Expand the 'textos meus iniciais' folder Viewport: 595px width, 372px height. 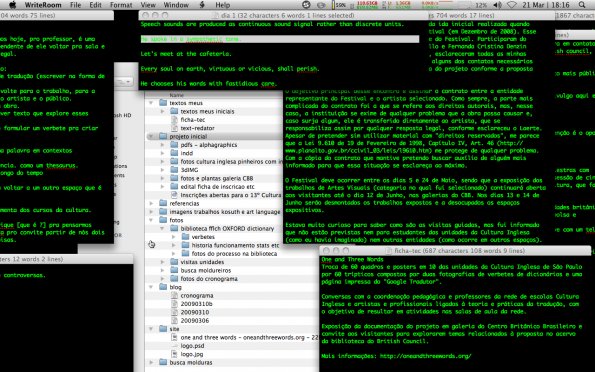click(x=162, y=111)
